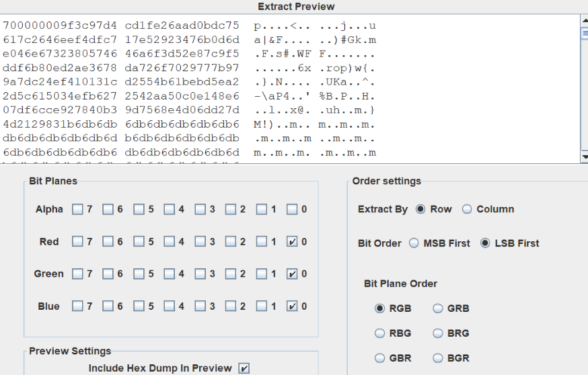Screen dimensions: 588x375
Task: Click hex row starting 07df6cce927840b3
Action: pyautogui.click(x=189, y=110)
